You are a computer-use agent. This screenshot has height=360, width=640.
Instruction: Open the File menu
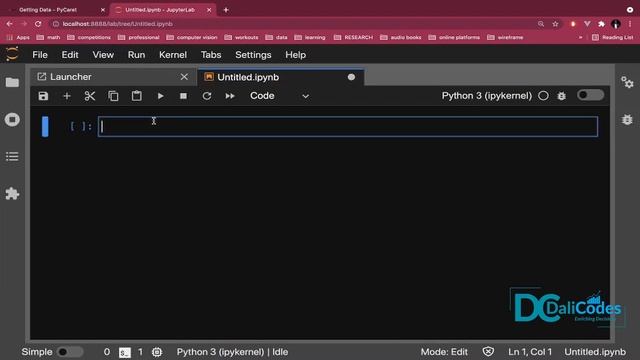pyautogui.click(x=40, y=55)
